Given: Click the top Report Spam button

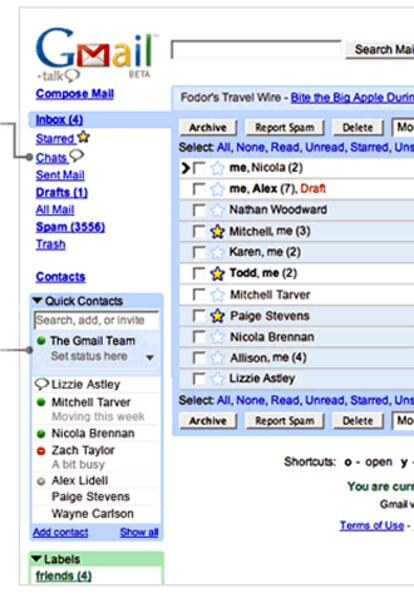Looking at the screenshot, I should [284, 128].
